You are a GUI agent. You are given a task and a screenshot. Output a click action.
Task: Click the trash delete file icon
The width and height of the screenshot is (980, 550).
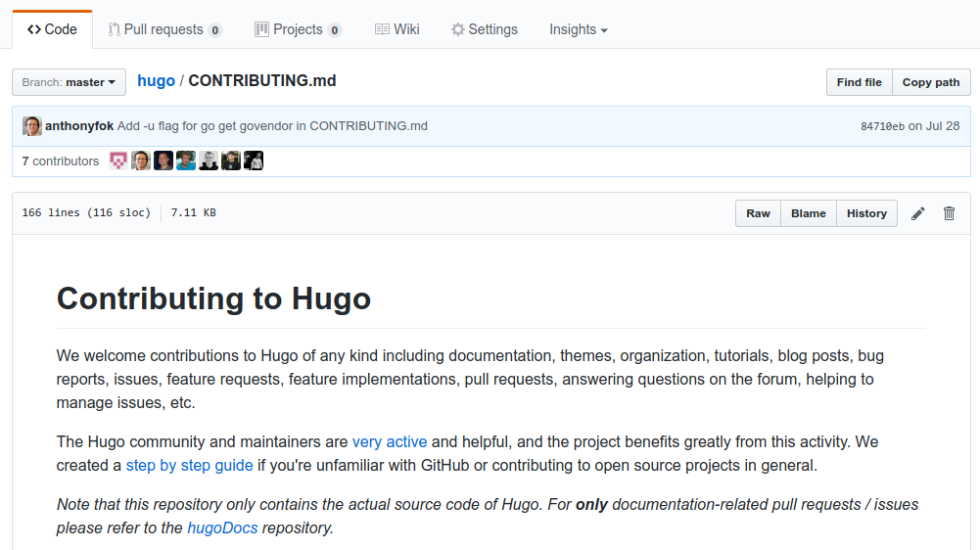click(x=949, y=213)
